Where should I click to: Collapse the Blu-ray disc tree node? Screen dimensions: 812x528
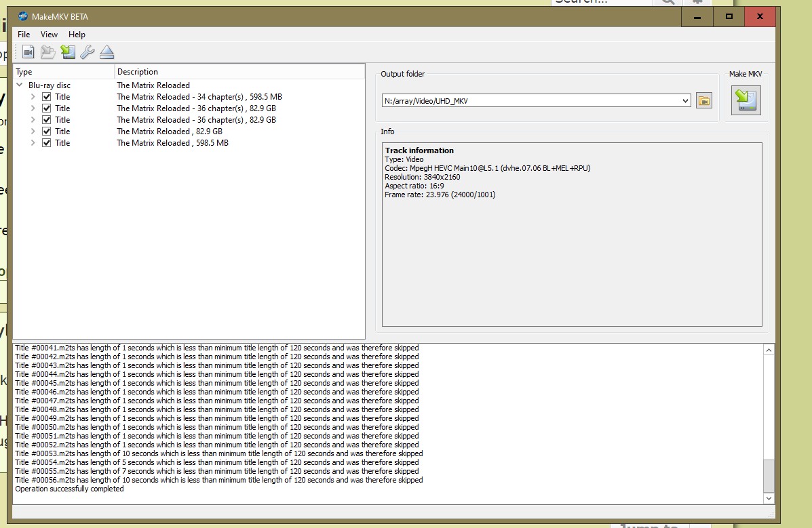(x=19, y=85)
